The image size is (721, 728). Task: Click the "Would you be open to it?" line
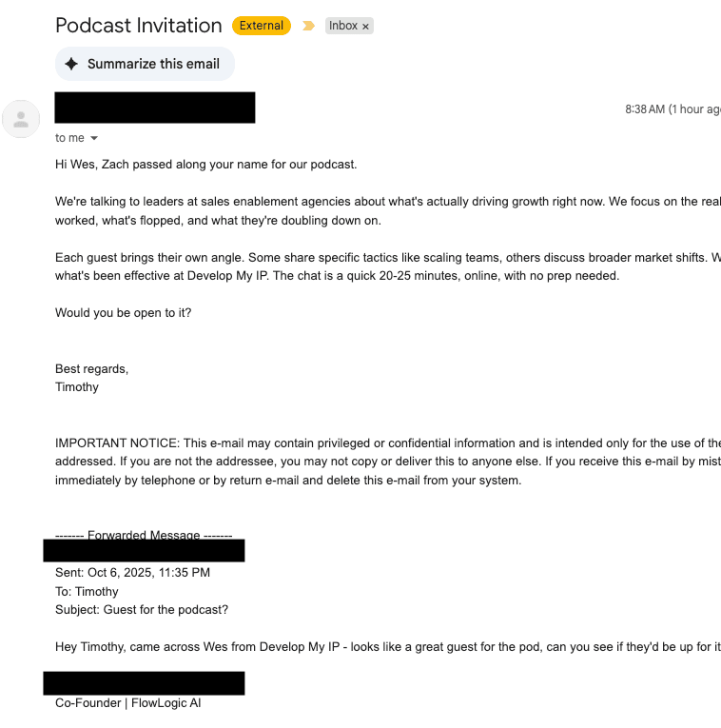(x=123, y=312)
